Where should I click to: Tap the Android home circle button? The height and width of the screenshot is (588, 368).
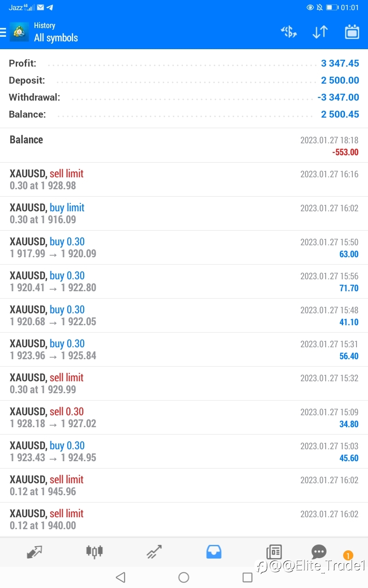(x=184, y=577)
